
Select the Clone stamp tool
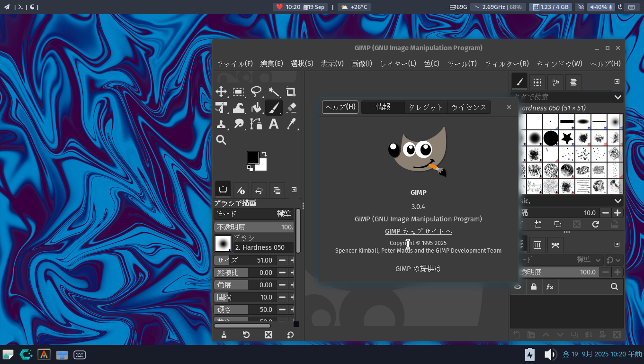tap(221, 124)
